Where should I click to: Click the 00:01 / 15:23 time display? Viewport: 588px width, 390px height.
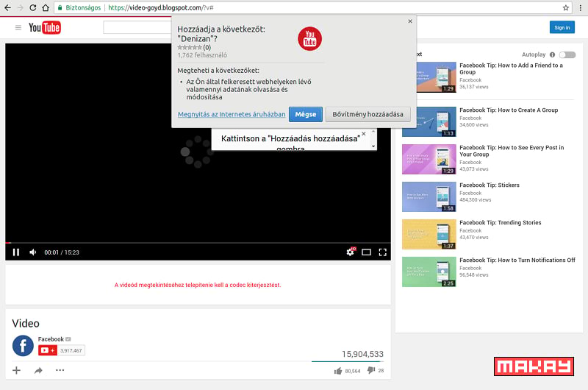click(x=62, y=252)
